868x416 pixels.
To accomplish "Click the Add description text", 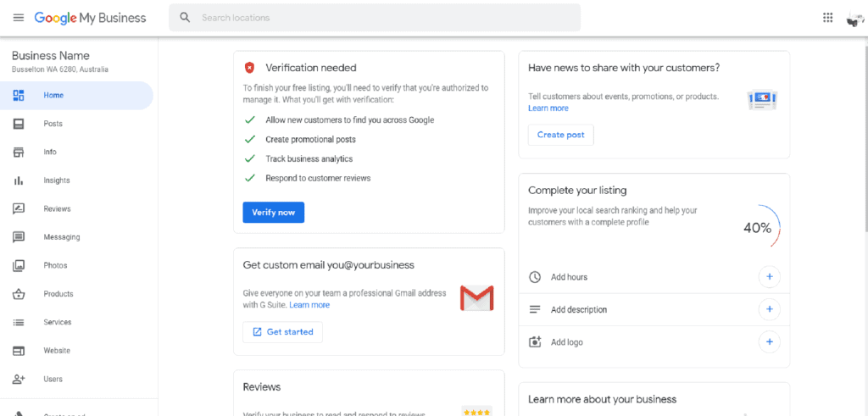I will click(x=579, y=310).
